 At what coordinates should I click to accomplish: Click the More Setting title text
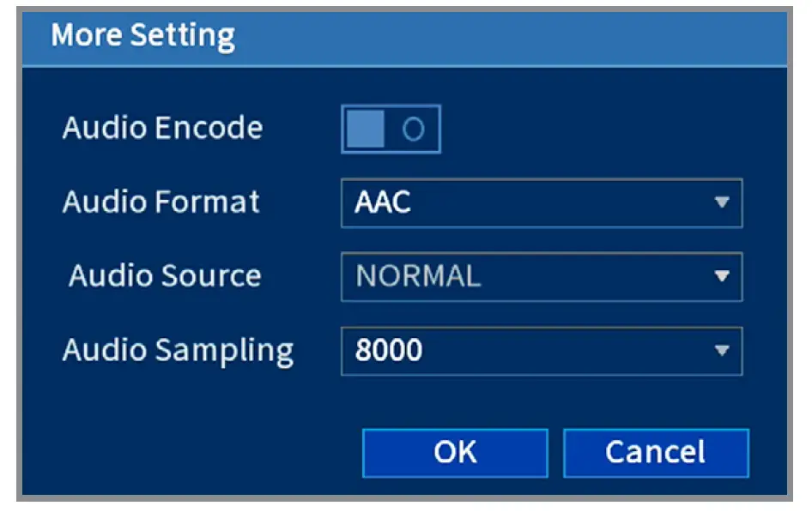pos(142,37)
